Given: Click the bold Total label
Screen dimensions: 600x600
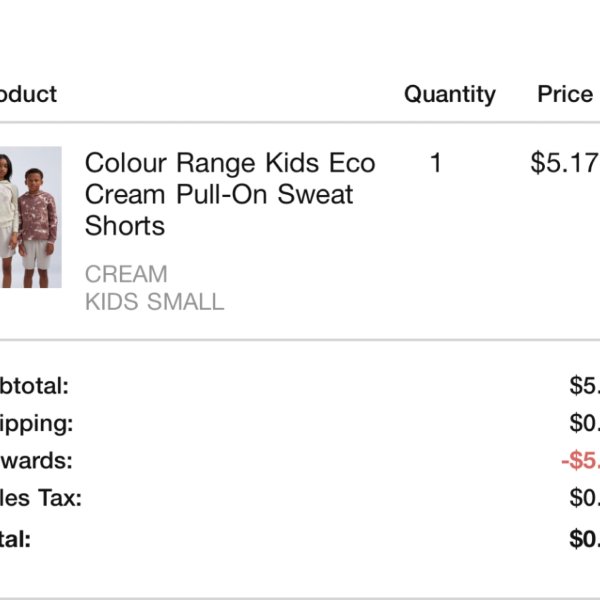Looking at the screenshot, I should tap(15, 539).
